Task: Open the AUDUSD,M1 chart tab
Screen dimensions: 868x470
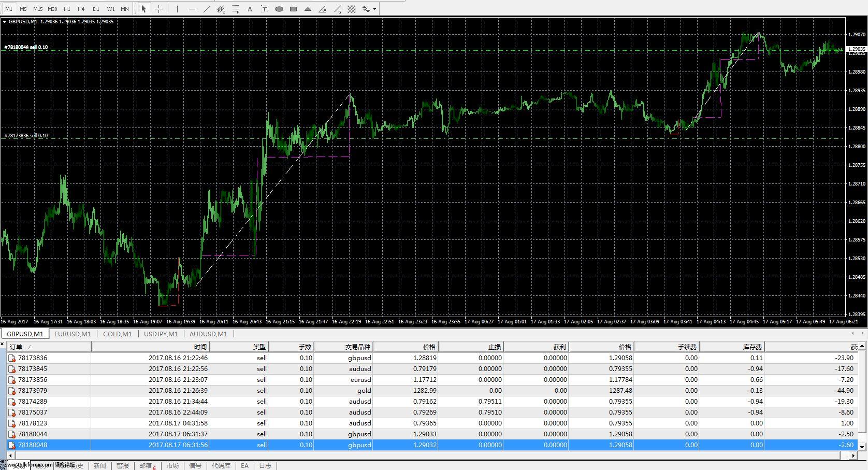Action: point(208,334)
